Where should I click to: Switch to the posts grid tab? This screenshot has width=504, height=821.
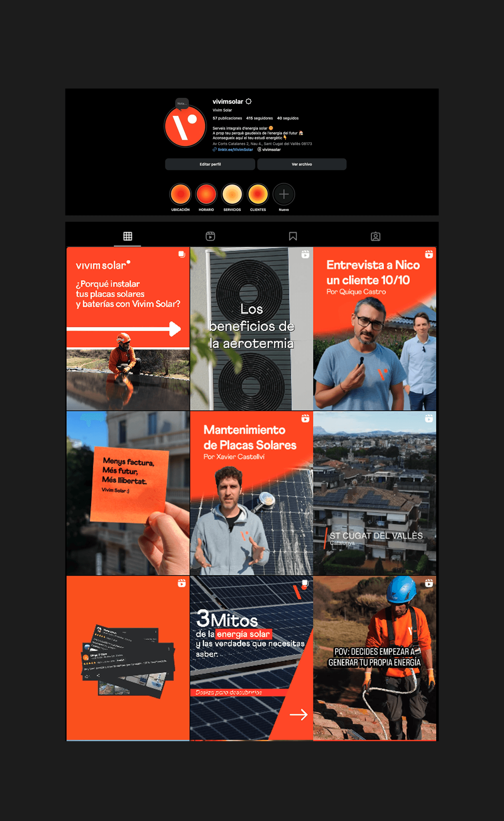coord(127,236)
